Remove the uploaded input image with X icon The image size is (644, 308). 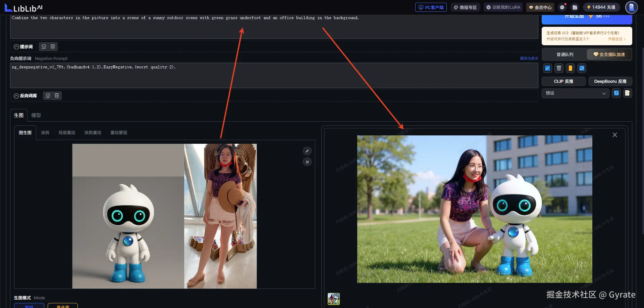coord(307,162)
